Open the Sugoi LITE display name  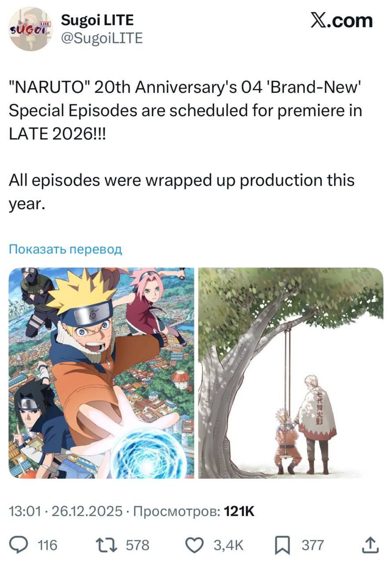pos(97,20)
